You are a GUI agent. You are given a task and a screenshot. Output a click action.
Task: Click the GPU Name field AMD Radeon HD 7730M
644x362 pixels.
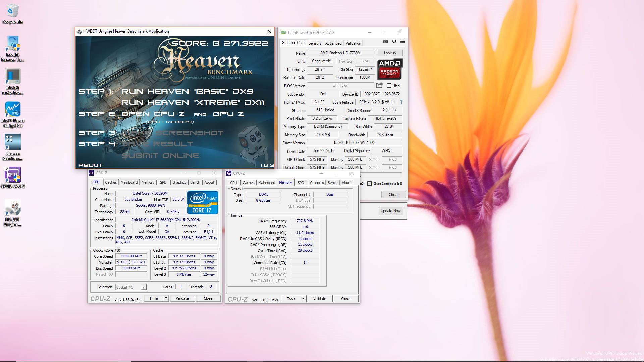coord(340,53)
